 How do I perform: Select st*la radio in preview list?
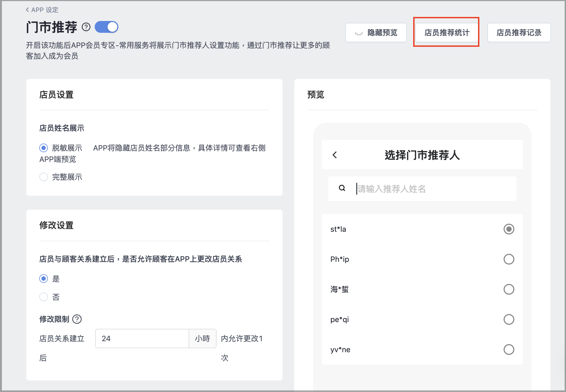(509, 229)
